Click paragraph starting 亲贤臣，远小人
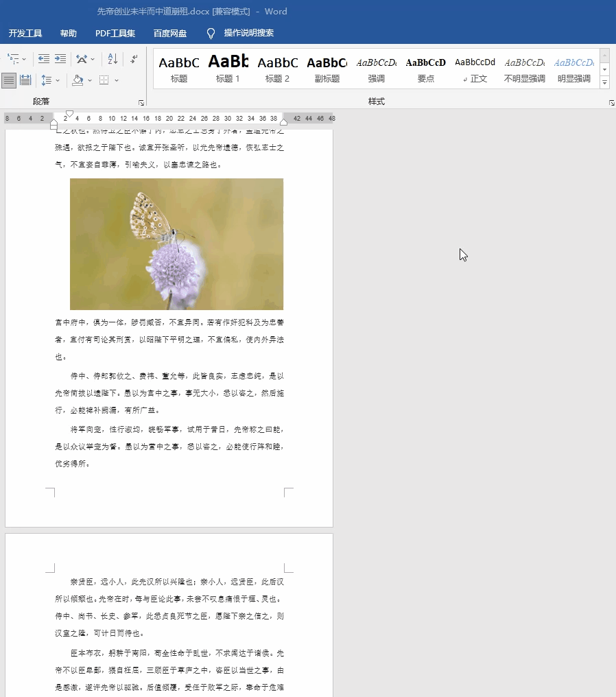 point(169,607)
